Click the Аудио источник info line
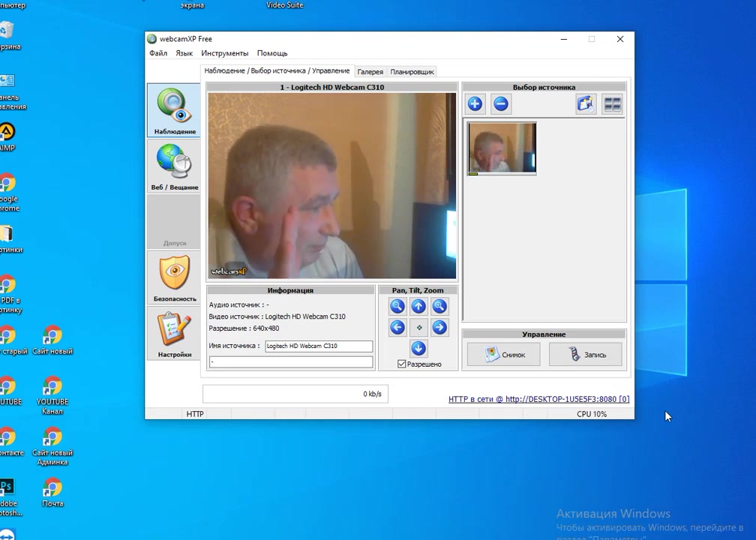This screenshot has width=756, height=540. point(239,304)
